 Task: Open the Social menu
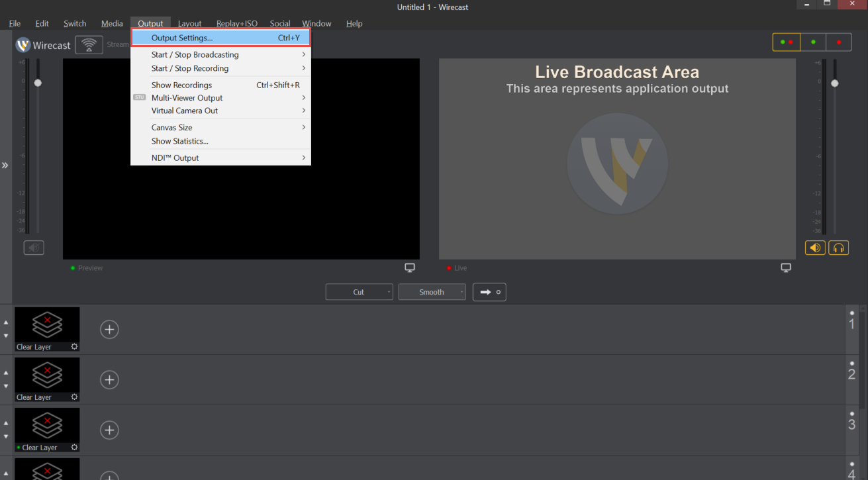[x=279, y=23]
